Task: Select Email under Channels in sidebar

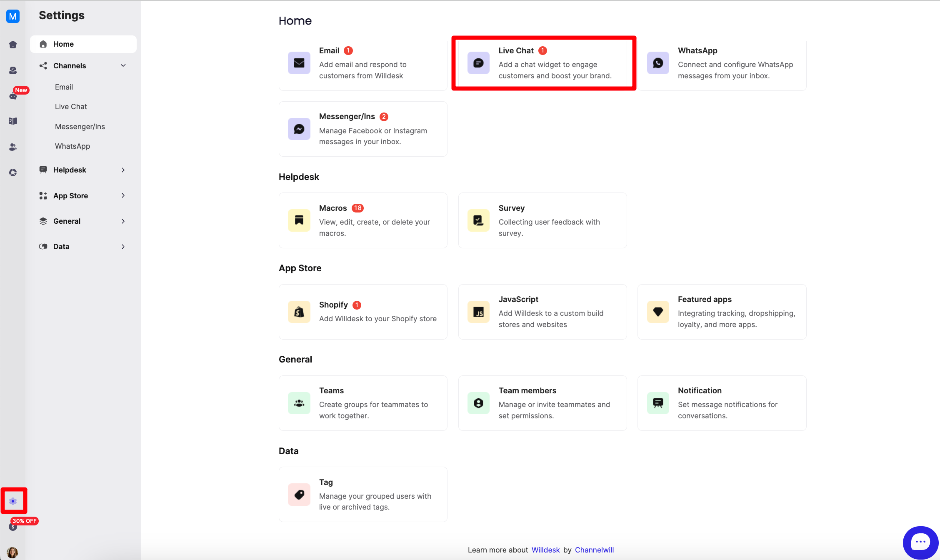Action: point(64,87)
